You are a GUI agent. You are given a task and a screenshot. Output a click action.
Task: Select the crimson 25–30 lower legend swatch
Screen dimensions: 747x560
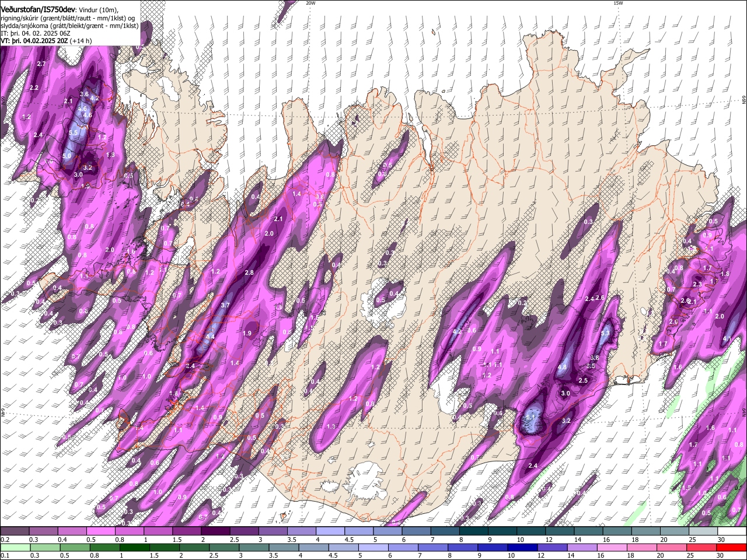point(702,547)
